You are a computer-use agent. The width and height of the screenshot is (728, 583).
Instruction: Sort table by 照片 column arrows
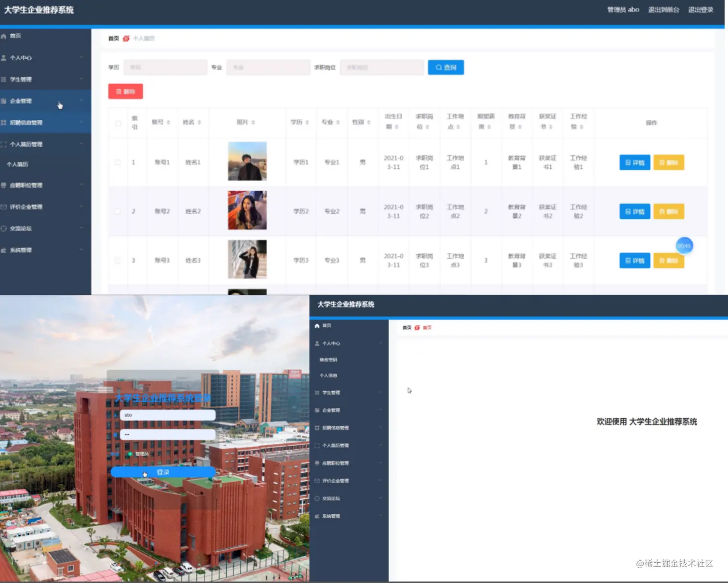(253, 122)
